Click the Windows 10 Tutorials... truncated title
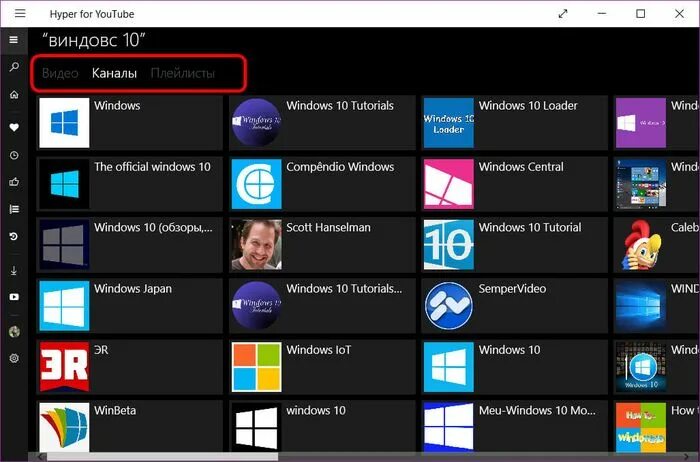Image resolution: width=700 pixels, height=462 pixels. pos(344,289)
